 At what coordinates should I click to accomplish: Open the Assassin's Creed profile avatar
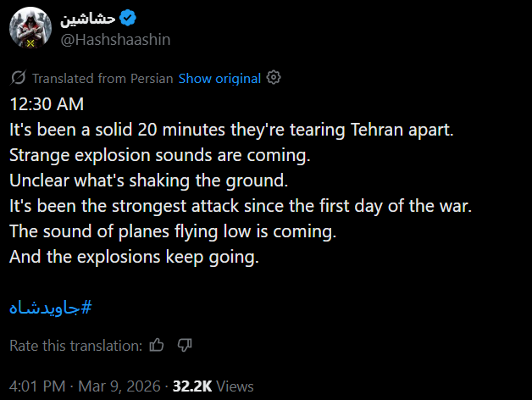click(30, 28)
